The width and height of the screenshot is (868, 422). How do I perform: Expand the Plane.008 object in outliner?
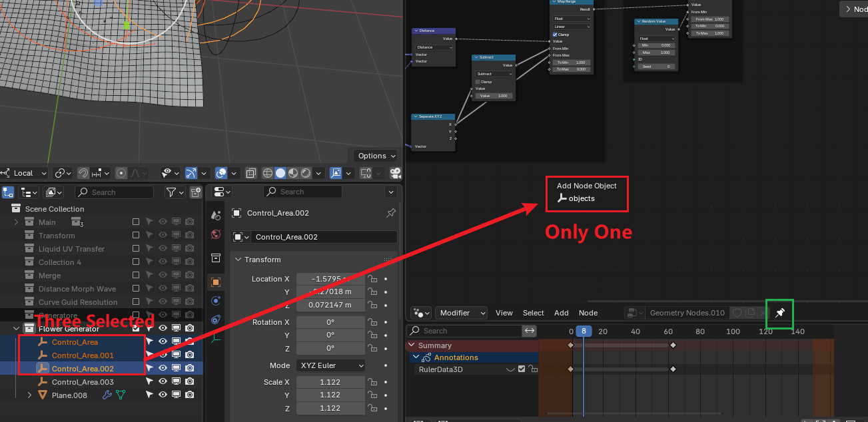[x=29, y=395]
